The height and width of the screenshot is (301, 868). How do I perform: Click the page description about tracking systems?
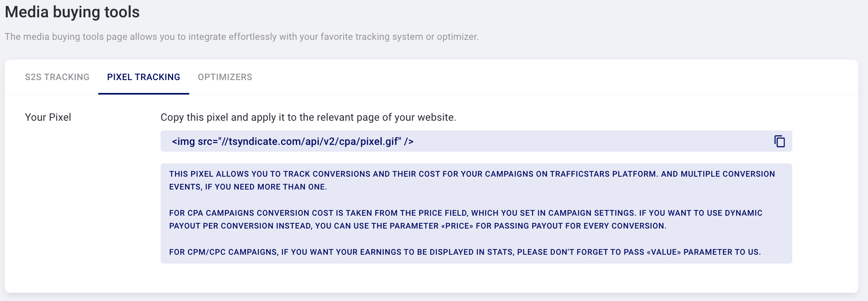242,37
